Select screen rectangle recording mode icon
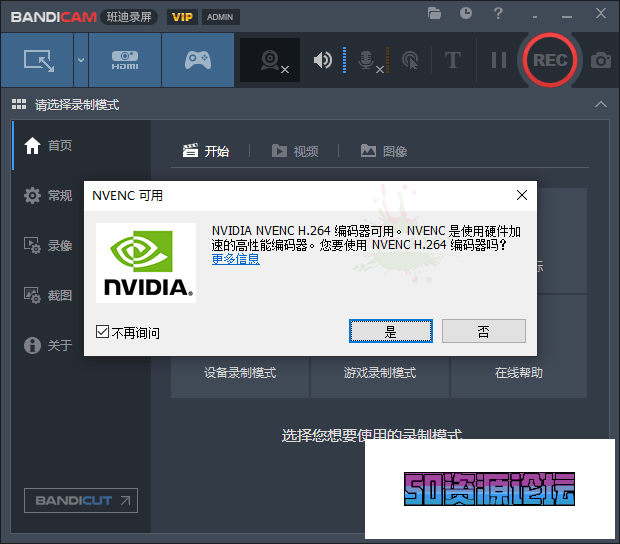 [x=39, y=60]
